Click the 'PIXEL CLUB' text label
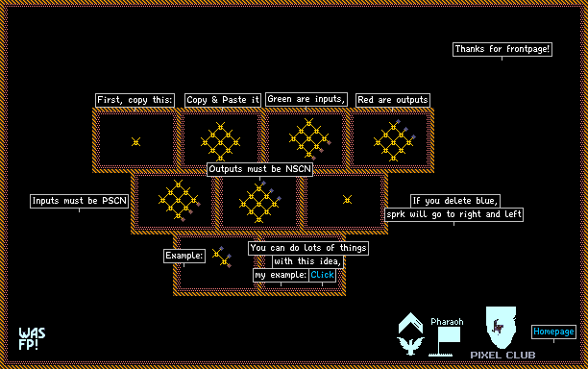 (x=502, y=356)
